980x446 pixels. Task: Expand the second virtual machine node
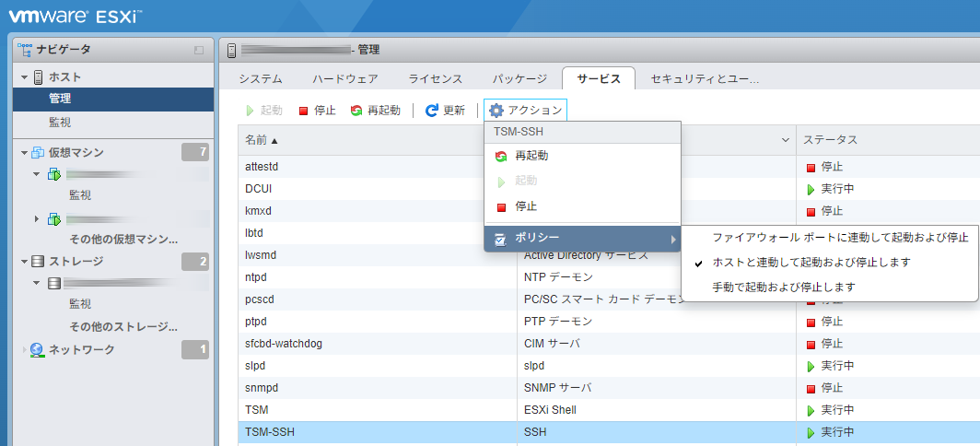pos(37,219)
